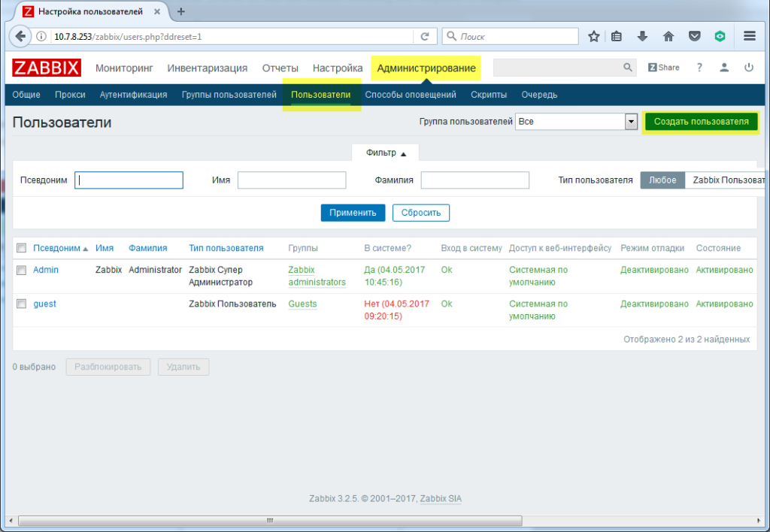This screenshot has height=532, width=770.
Task: Open the Инвентаризация menu
Action: [208, 68]
